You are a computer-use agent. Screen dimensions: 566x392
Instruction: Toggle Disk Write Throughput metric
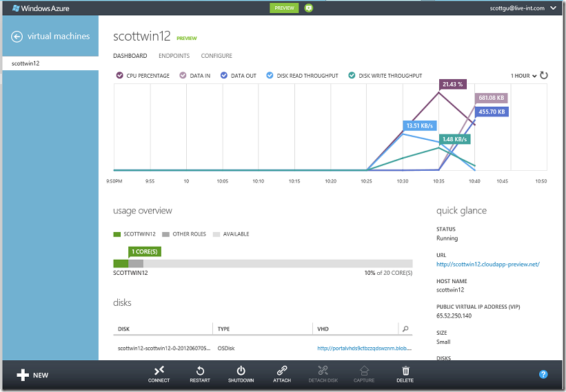(352, 75)
